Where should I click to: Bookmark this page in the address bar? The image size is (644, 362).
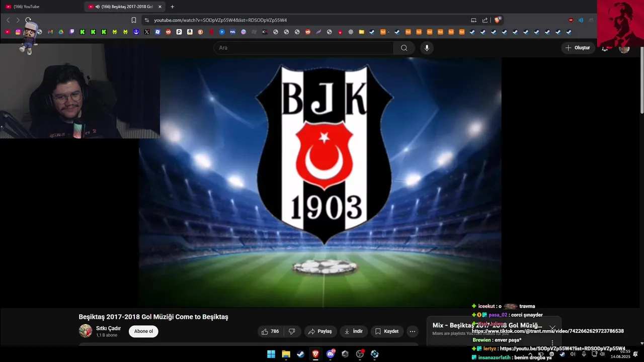tap(133, 20)
